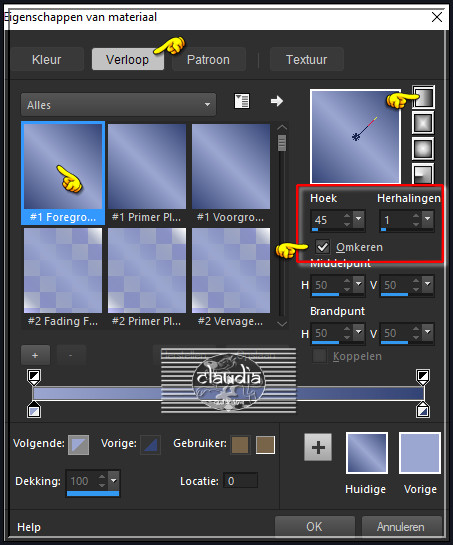Toggle the Omkeren checkbox
The image size is (453, 545).
click(x=322, y=247)
